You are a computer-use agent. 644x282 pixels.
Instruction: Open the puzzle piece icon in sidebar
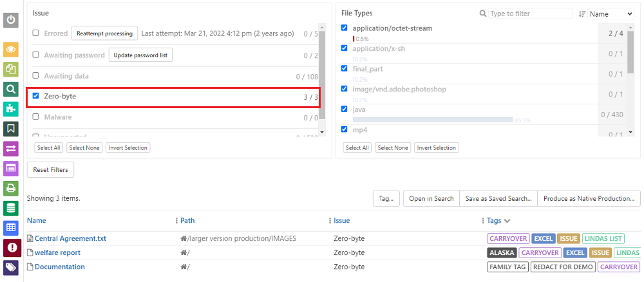click(x=11, y=109)
